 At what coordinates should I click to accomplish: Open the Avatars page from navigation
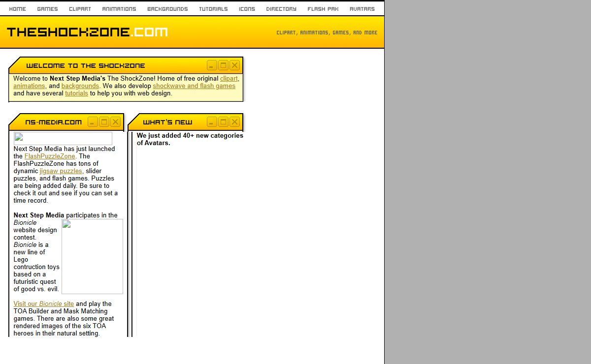pyautogui.click(x=362, y=9)
